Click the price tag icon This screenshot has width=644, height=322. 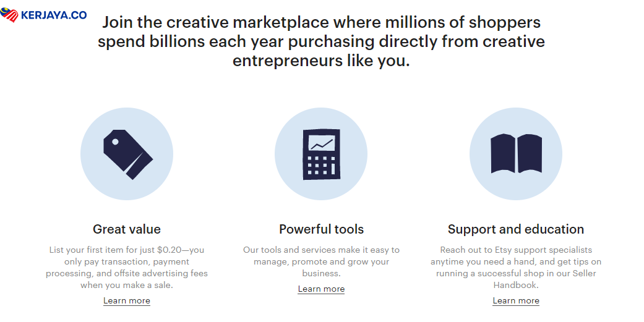[x=127, y=155]
